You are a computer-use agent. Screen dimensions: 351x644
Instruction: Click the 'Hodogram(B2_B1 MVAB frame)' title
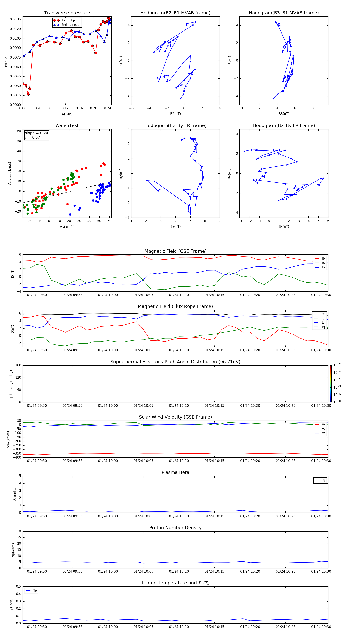(175, 13)
